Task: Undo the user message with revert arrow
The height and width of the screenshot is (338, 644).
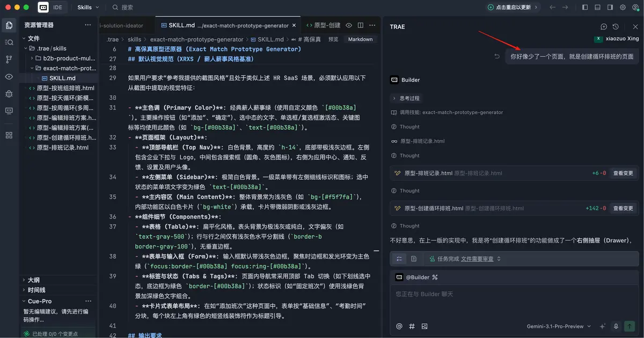Action: coord(497,56)
